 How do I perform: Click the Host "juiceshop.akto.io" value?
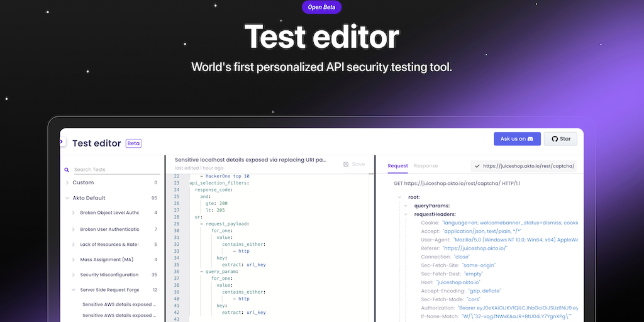point(458,282)
